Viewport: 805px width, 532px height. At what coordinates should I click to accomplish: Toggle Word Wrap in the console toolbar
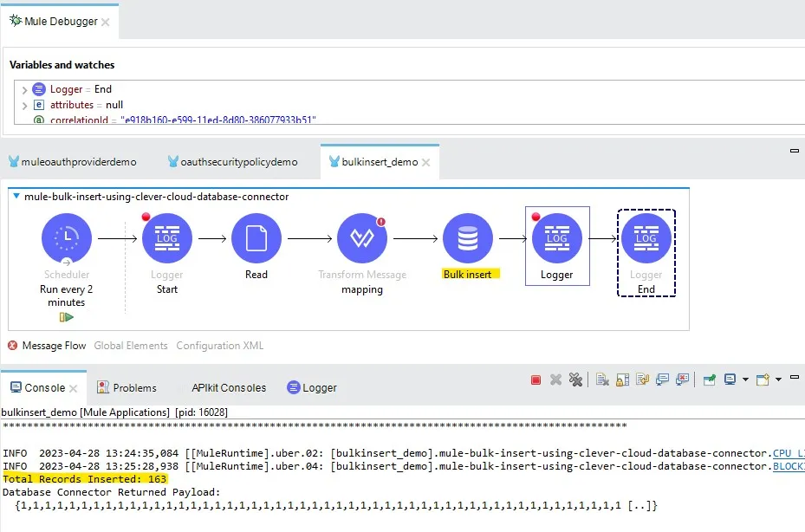coord(642,380)
